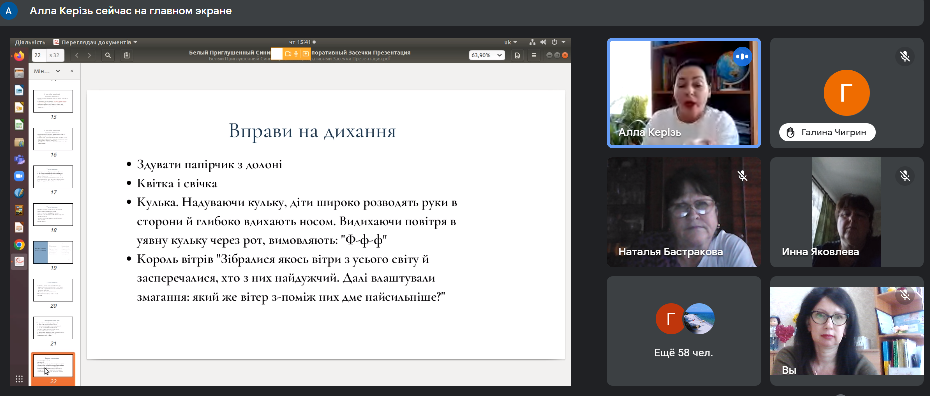Click muted mic icon on Наталья Бастракова
930x396 pixels.
[x=742, y=175]
